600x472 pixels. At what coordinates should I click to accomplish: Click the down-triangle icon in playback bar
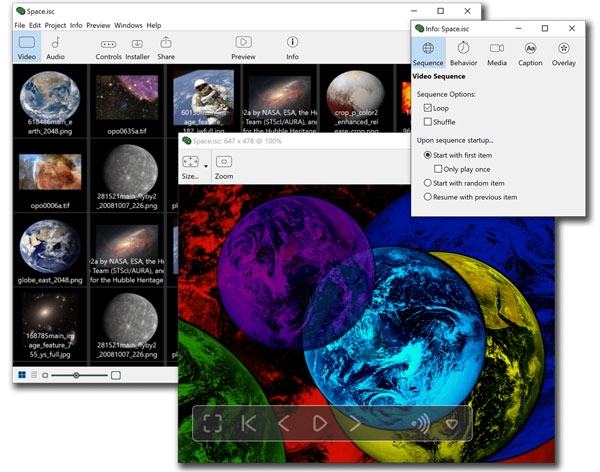[x=452, y=424]
